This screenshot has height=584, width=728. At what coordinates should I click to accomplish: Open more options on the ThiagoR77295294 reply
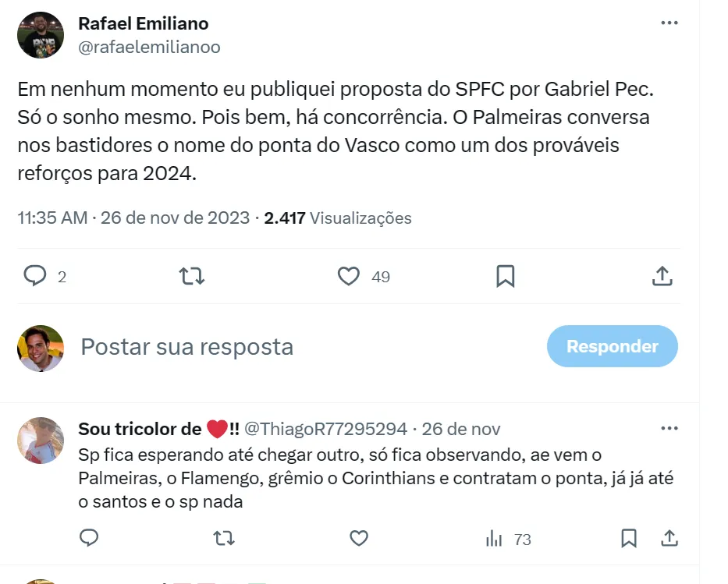point(669,429)
